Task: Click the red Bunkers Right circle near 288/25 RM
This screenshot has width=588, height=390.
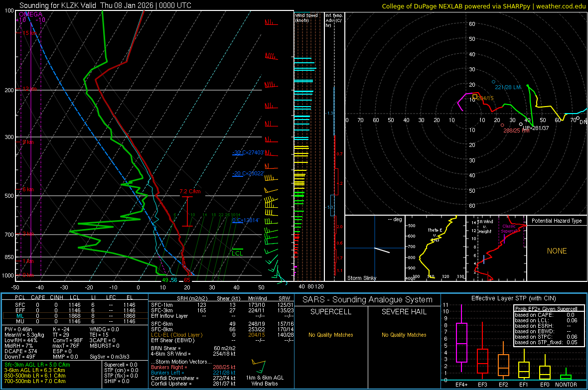Action: (502, 125)
